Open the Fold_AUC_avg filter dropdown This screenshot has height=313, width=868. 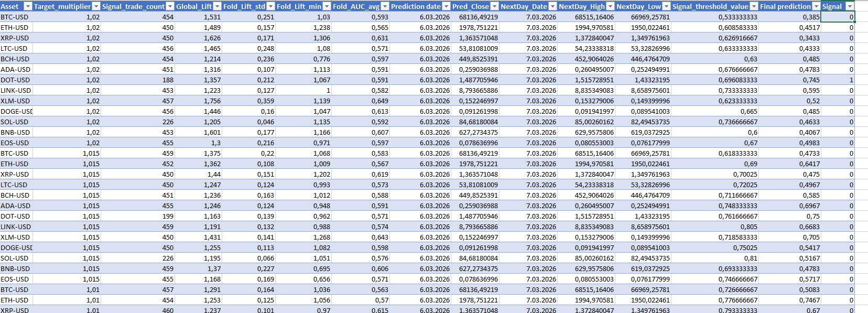point(385,6)
